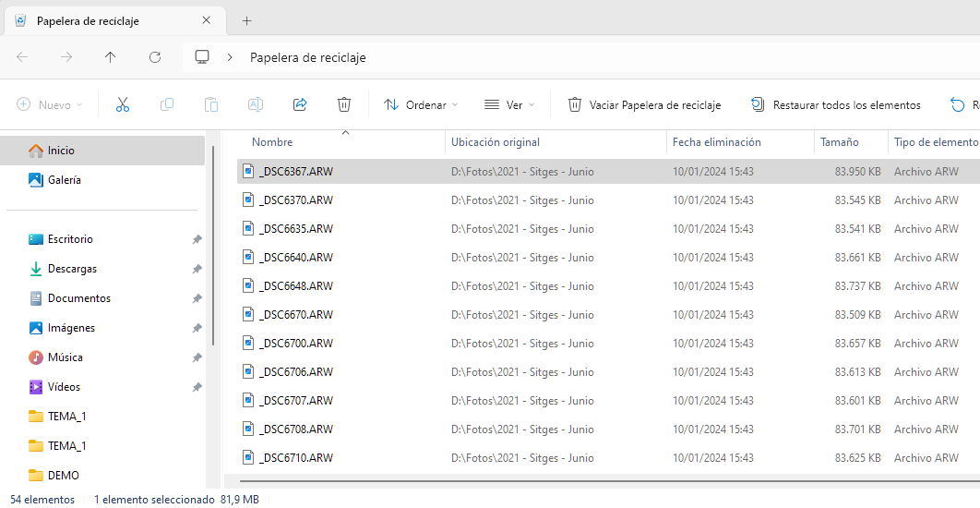This screenshot has height=508, width=980.
Task: Open a new tab with plus button
Action: [246, 20]
